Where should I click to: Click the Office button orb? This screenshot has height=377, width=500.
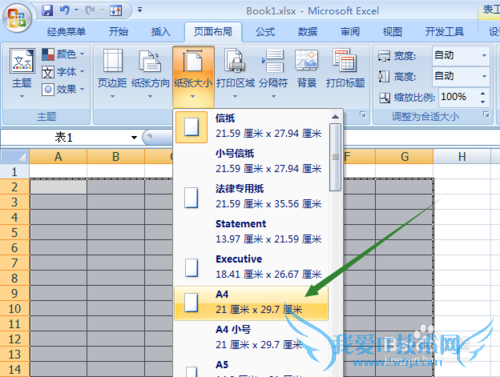(x=17, y=18)
